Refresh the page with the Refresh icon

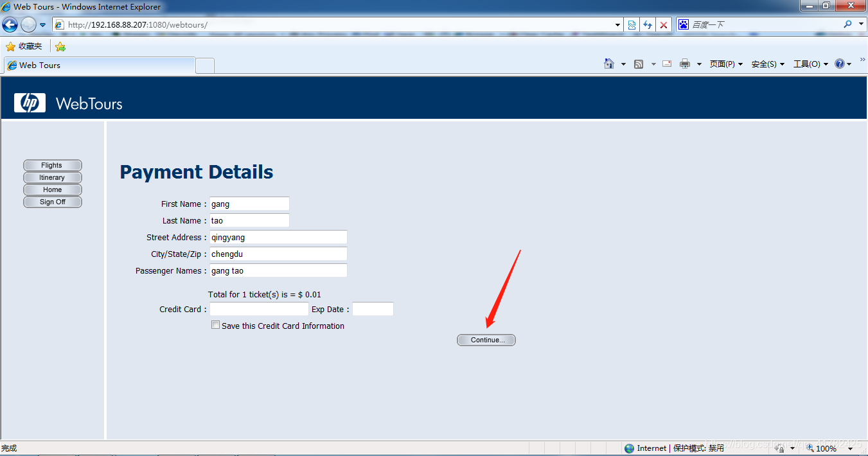648,25
